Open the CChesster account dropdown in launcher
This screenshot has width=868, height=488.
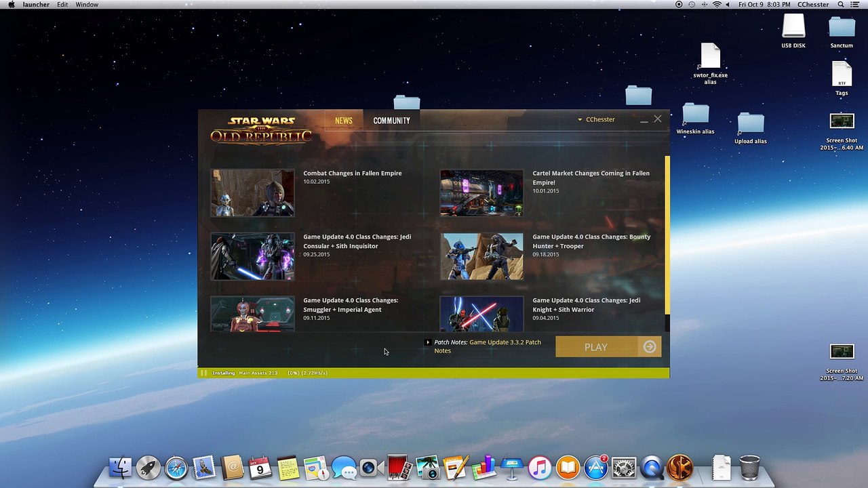tap(596, 119)
